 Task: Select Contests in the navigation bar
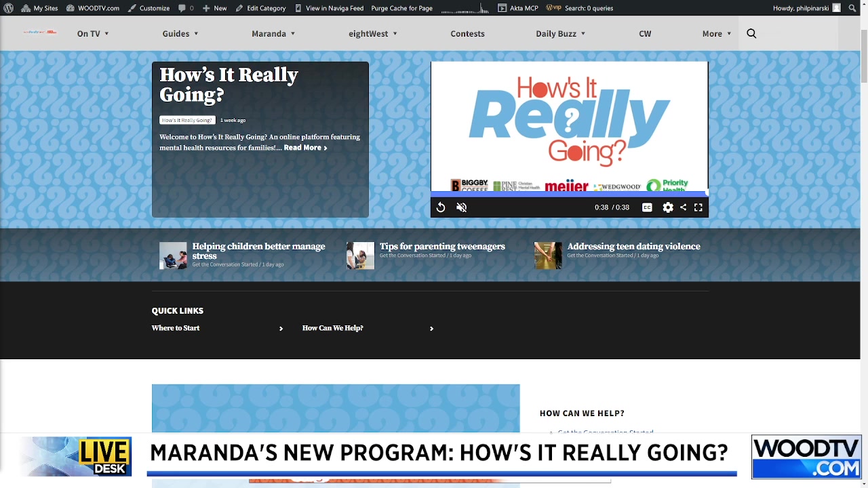click(467, 33)
